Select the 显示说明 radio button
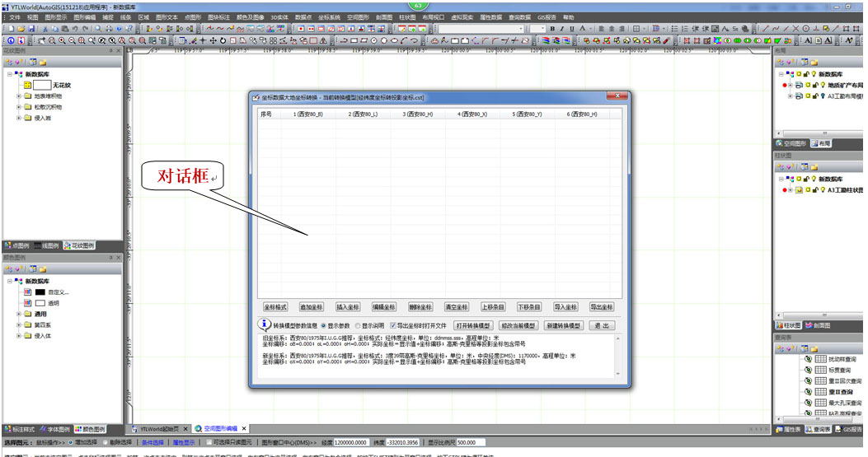This screenshot has width=868, height=457. tap(357, 326)
